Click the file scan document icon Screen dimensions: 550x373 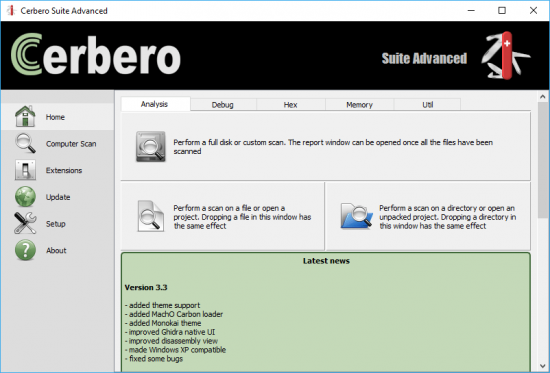[x=150, y=216]
